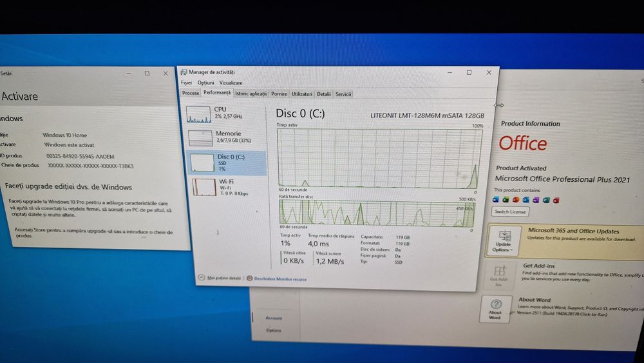Minimize the Setări window
This screenshot has width=644, height=363.
[x=129, y=73]
